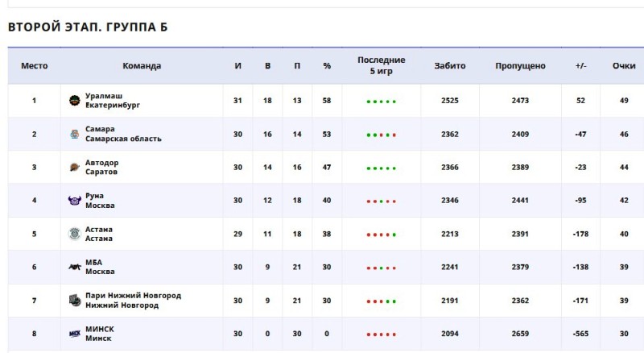Click the Уралмаш team logo icon
The image size is (644, 353).
coord(74,101)
